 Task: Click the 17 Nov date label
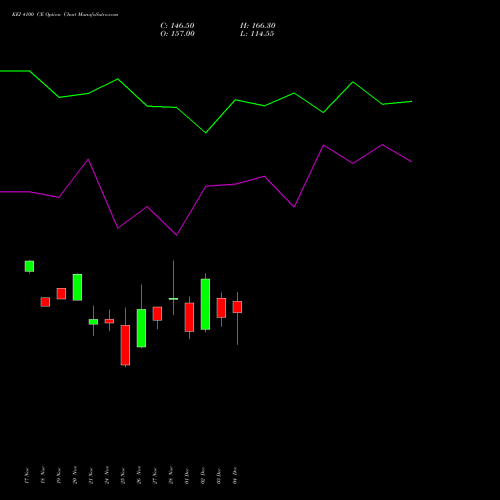pos(27,475)
